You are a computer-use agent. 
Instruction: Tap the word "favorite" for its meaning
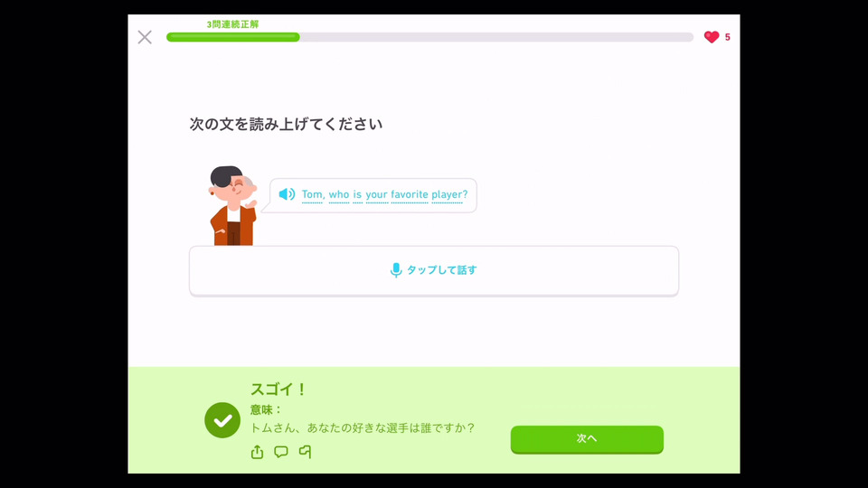(410, 194)
